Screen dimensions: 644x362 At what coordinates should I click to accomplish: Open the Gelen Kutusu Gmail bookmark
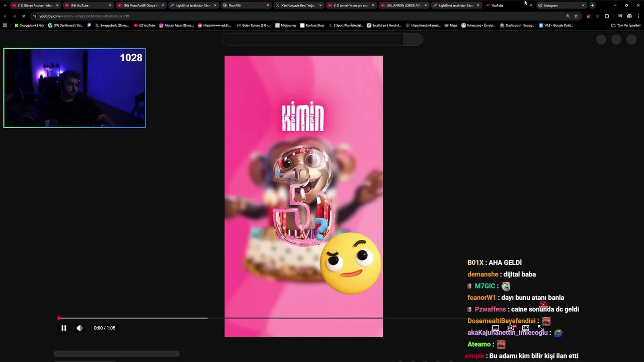(254, 25)
